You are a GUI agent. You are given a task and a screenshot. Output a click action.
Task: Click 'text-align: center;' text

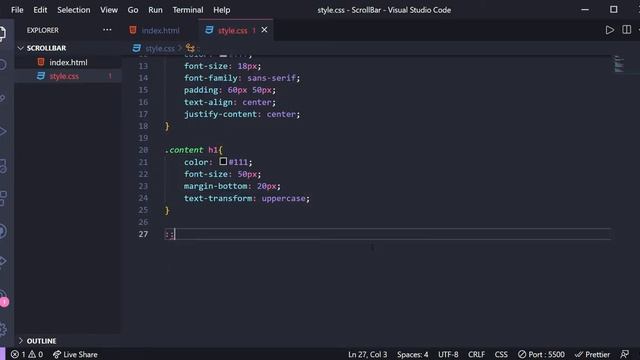(230, 102)
